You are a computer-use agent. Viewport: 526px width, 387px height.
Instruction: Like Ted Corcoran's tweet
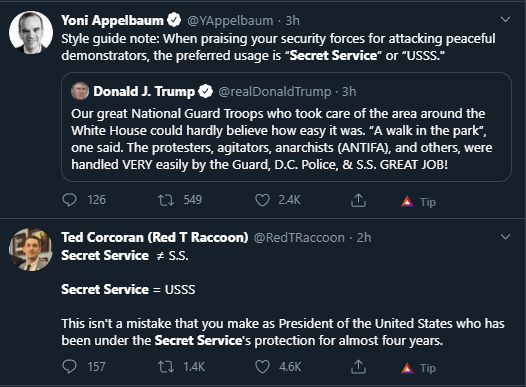coord(262,367)
